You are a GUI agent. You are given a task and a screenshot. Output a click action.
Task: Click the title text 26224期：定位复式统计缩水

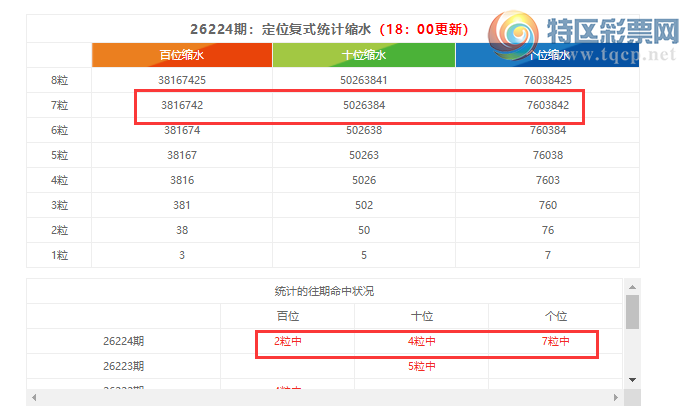[x=280, y=29]
